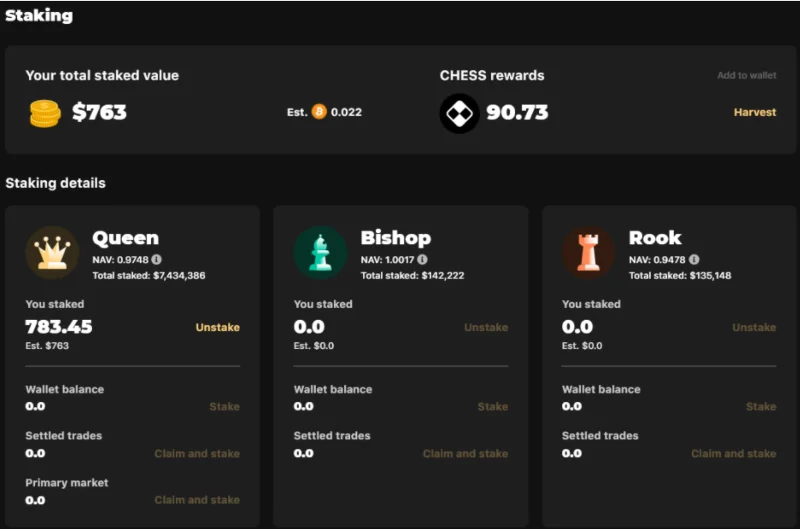Viewport: 800px width, 529px height.
Task: Click Add to wallet link
Action: [x=746, y=75]
